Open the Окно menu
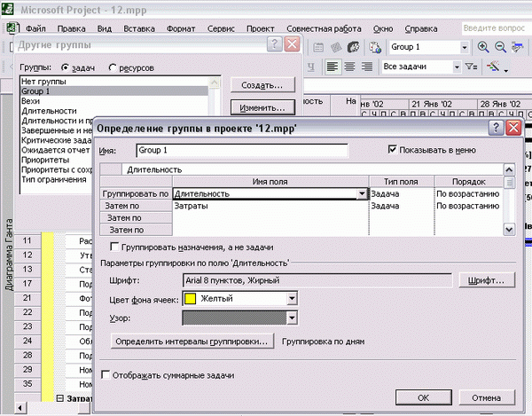Viewport: 532px width, 416px height. click(383, 29)
